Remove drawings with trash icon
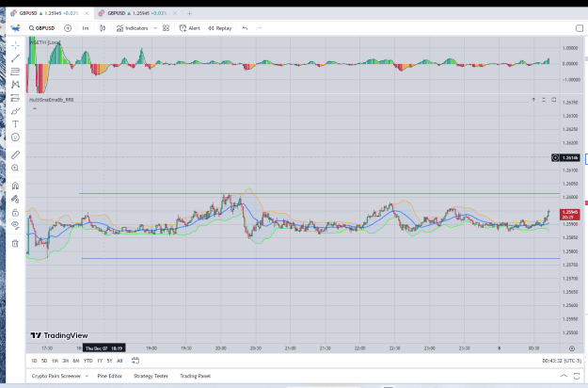588x388 pixels. coord(15,244)
